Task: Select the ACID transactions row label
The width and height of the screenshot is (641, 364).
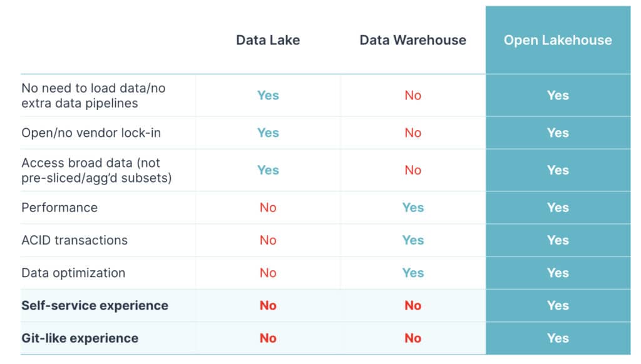Action: click(74, 240)
